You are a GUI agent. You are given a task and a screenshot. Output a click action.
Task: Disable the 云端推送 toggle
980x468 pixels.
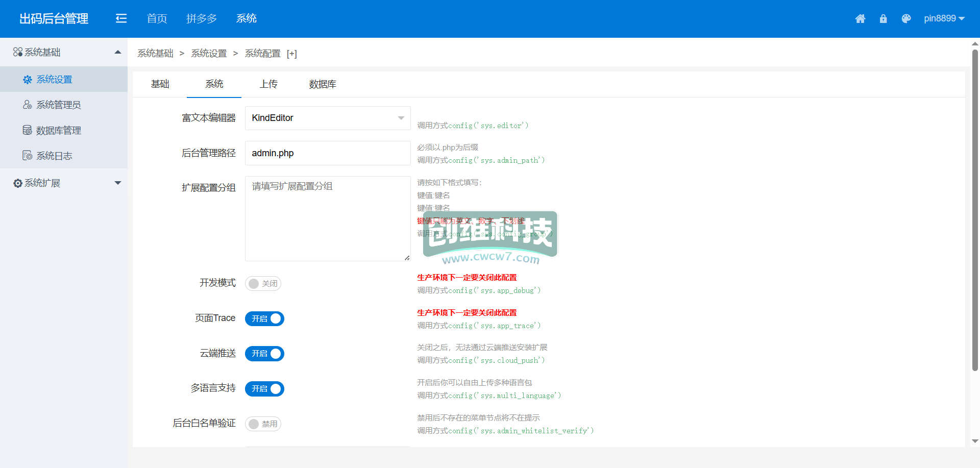(x=264, y=354)
